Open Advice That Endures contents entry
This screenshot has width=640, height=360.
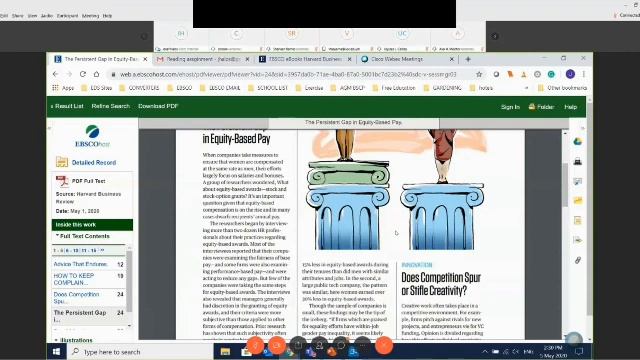pos(80,264)
